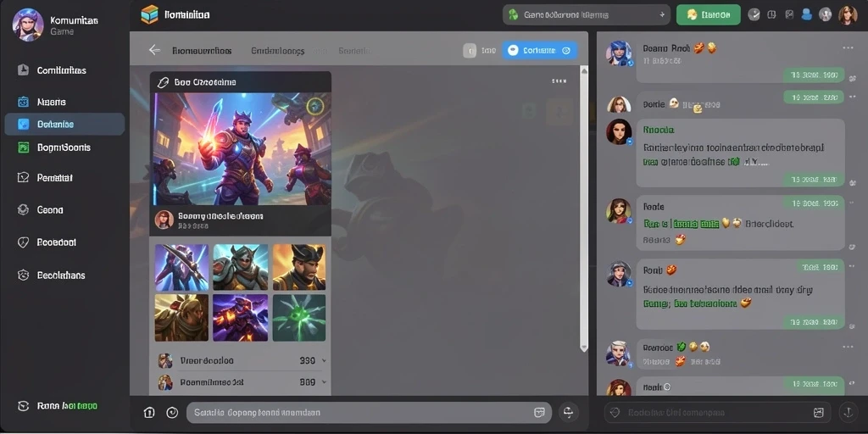Screen dimensions: 868x434
Task: Open the hero game artwork image
Action: [x=241, y=149]
